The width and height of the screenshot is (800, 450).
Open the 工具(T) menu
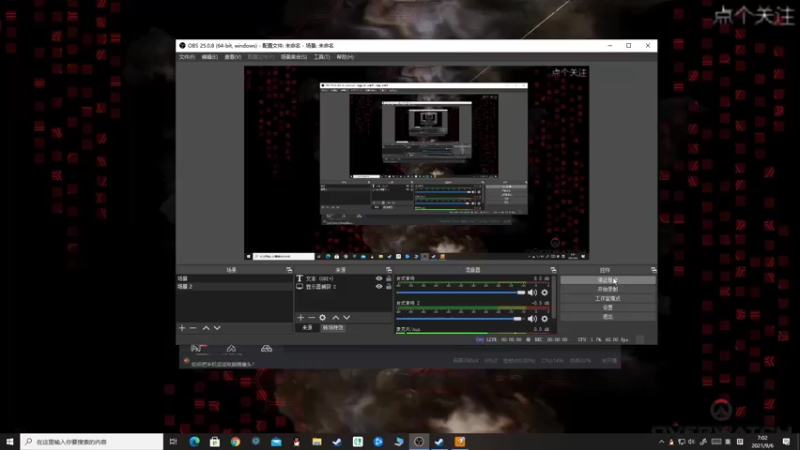[x=321, y=57]
